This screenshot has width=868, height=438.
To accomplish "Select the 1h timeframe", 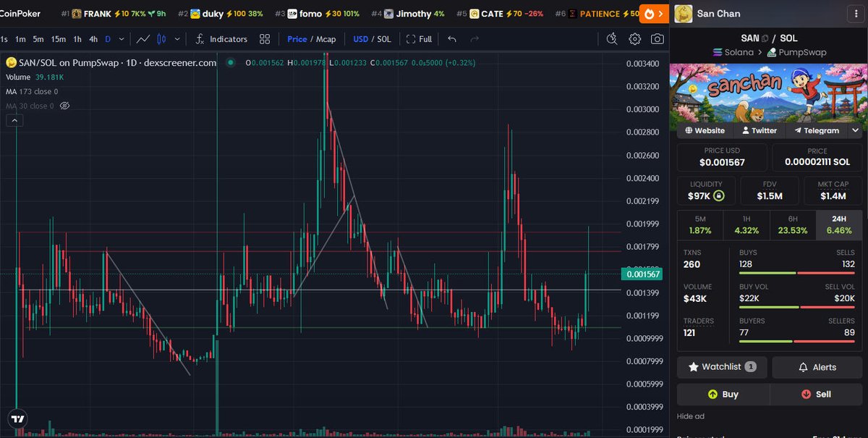I will coord(77,39).
